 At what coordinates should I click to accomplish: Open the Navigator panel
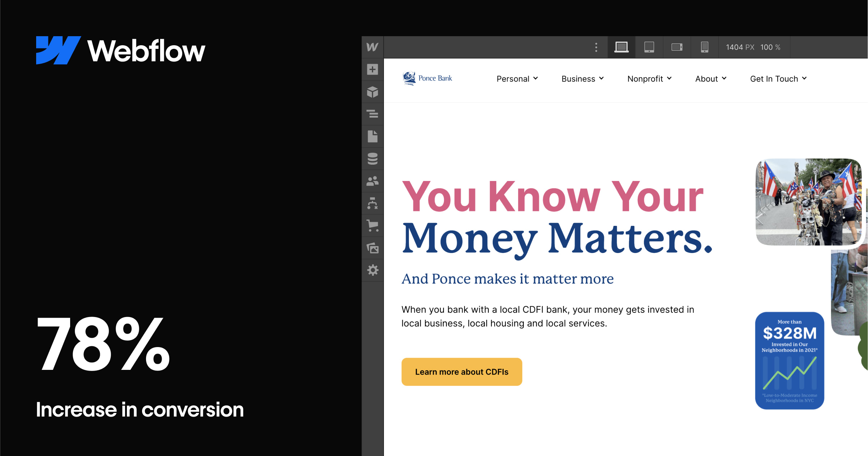tap(372, 114)
